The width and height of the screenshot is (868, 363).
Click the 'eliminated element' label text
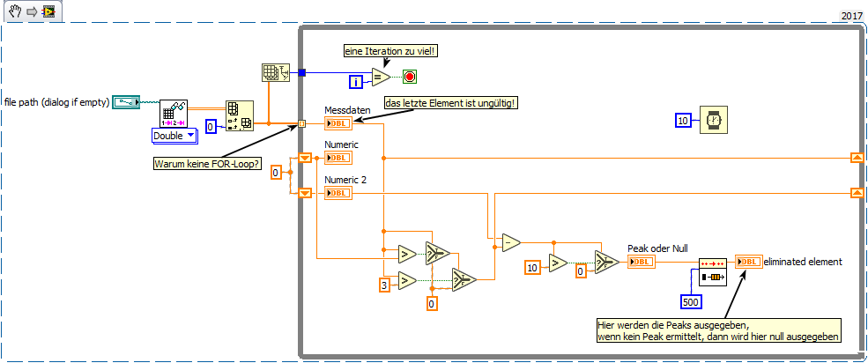pos(804,262)
